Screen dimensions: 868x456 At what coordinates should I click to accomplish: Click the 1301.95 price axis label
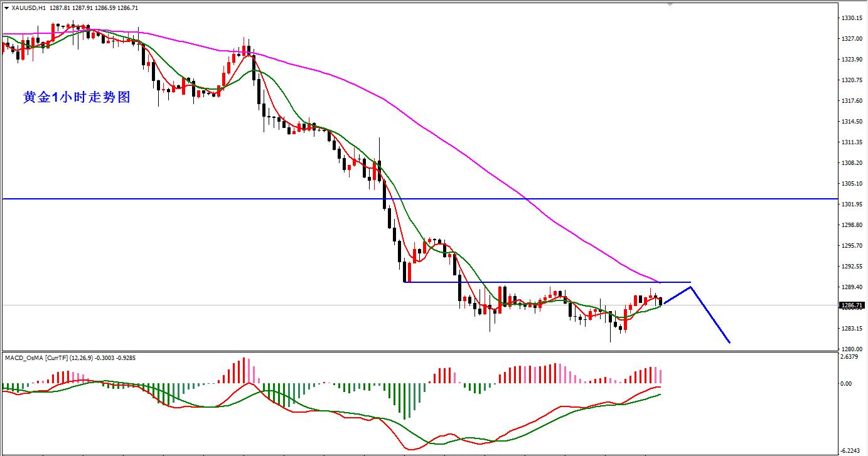[852, 204]
